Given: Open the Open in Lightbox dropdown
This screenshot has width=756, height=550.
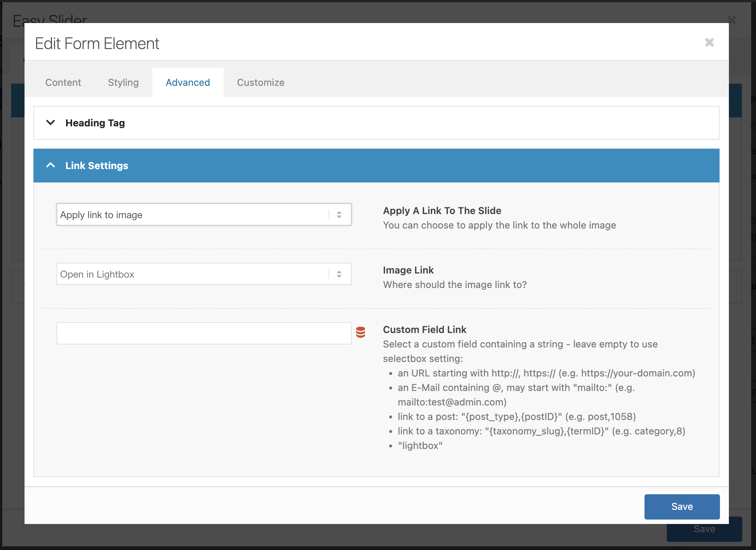Looking at the screenshot, I should click(x=193, y=274).
